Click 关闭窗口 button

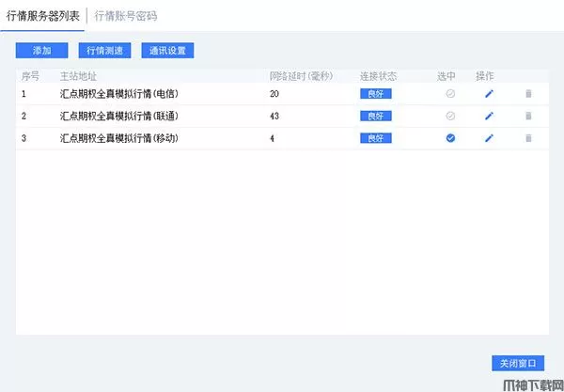[518, 363]
